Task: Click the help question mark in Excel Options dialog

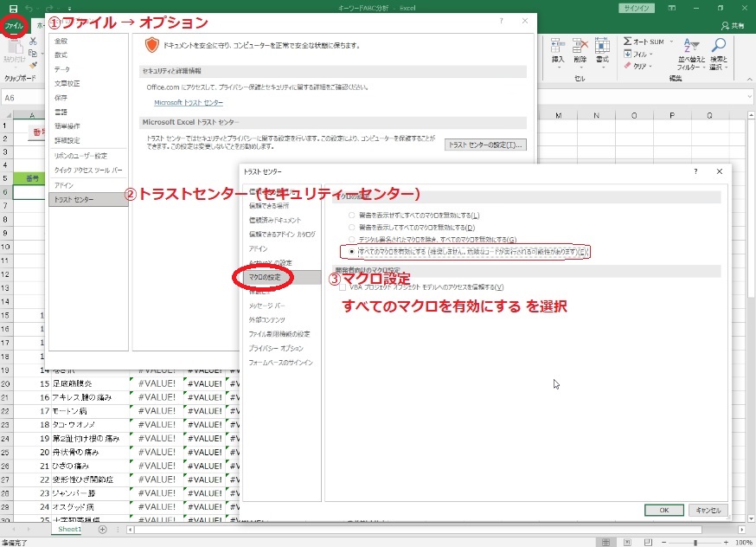Action: coord(502,21)
